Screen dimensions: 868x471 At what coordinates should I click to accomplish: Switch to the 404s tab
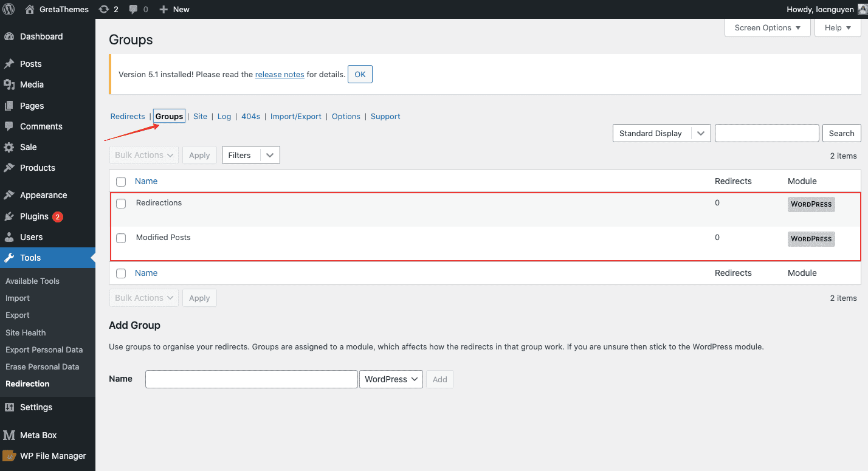251,117
